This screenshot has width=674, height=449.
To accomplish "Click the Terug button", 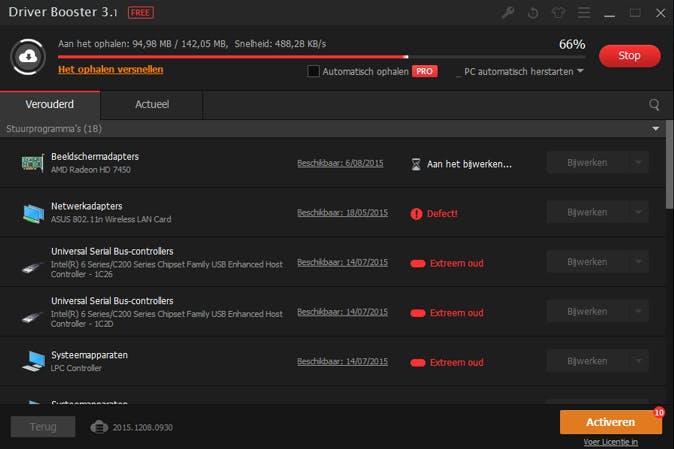I will [x=43, y=427].
